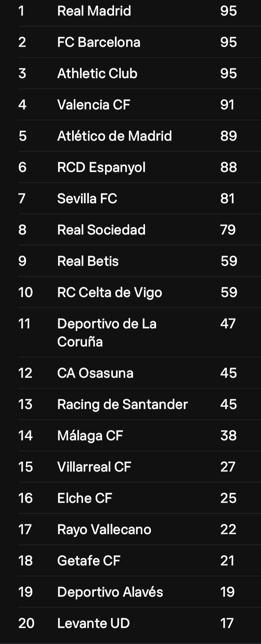Screen dimensions: 261x644
Task: Select Deportivo Alavés row
Action: [x=139, y=592]
